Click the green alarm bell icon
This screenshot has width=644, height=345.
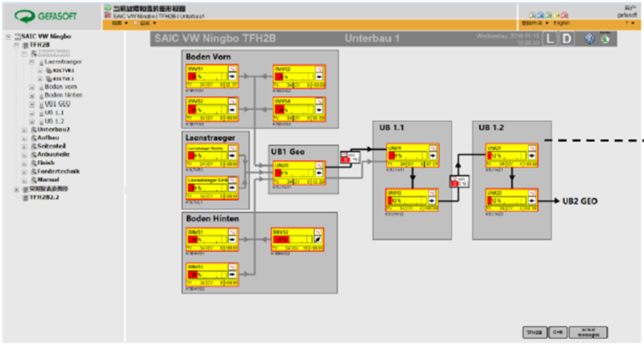click(x=548, y=15)
